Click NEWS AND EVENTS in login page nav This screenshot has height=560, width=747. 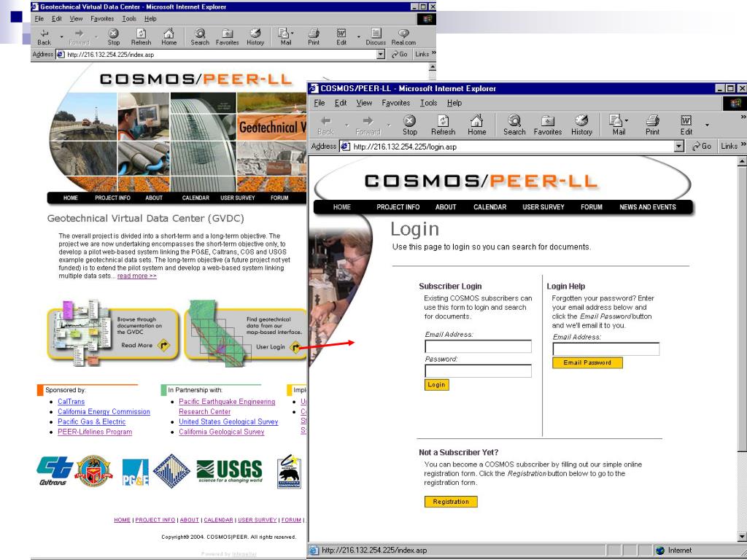click(x=648, y=206)
